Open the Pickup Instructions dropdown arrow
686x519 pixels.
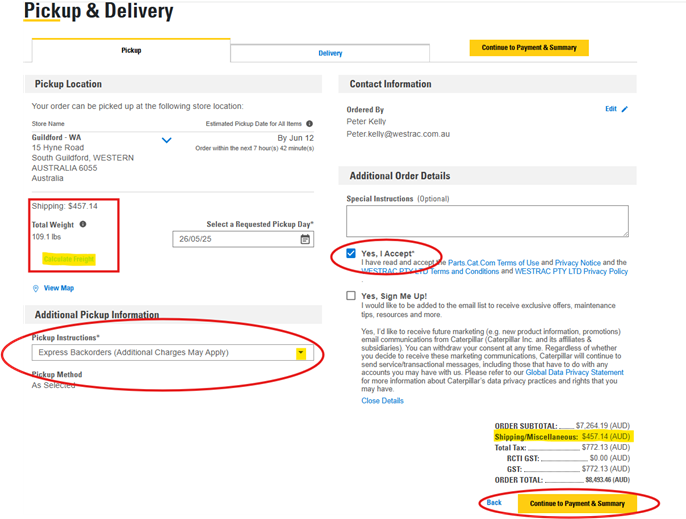pyautogui.click(x=301, y=353)
